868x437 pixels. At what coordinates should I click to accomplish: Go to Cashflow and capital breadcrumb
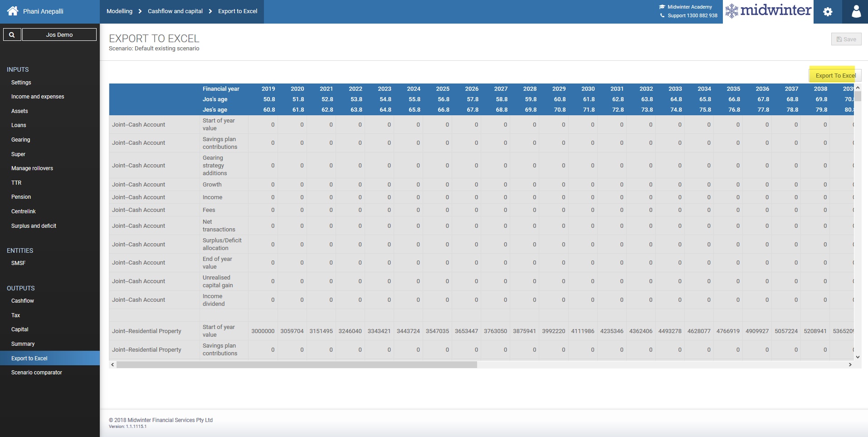point(175,11)
